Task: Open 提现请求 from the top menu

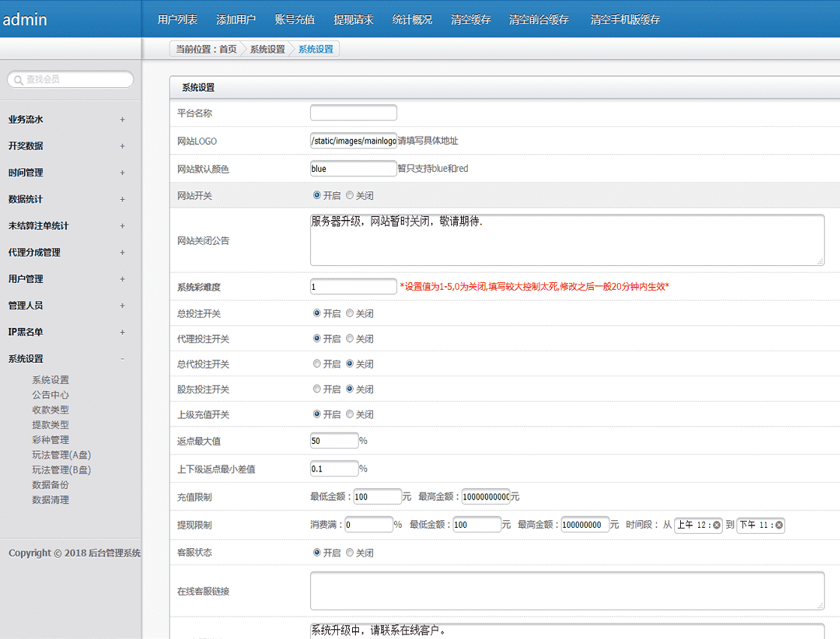Action: coord(354,20)
